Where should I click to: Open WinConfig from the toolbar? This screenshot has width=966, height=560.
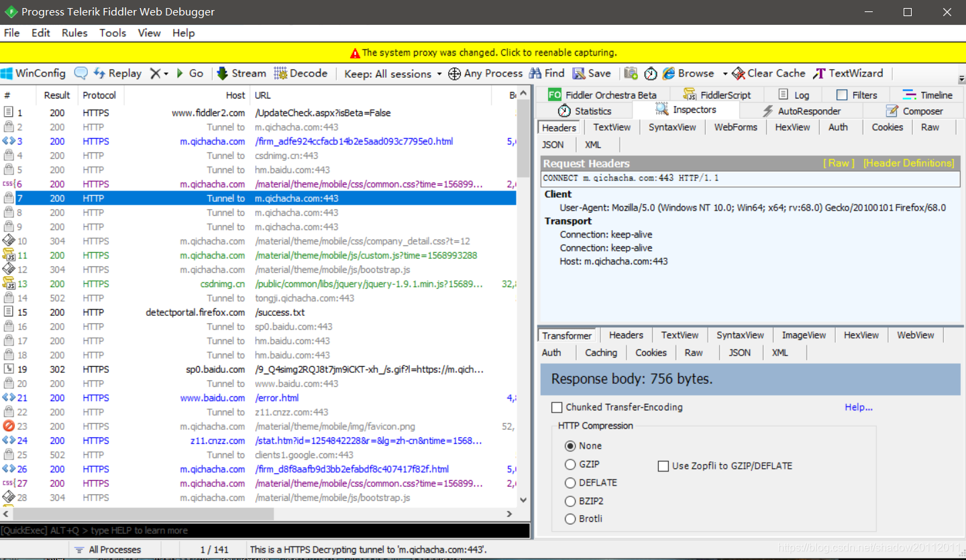coord(34,73)
